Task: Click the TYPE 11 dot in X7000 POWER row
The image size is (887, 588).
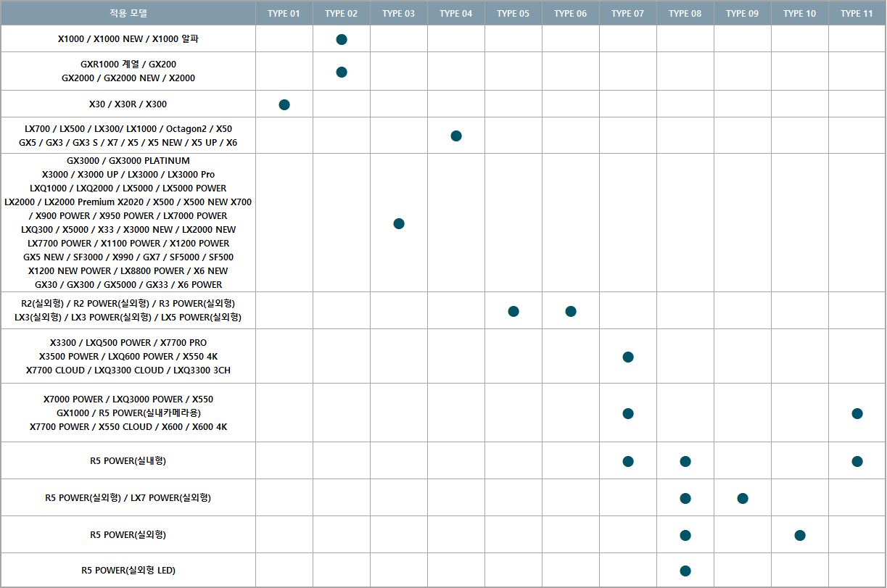Action: (x=857, y=413)
